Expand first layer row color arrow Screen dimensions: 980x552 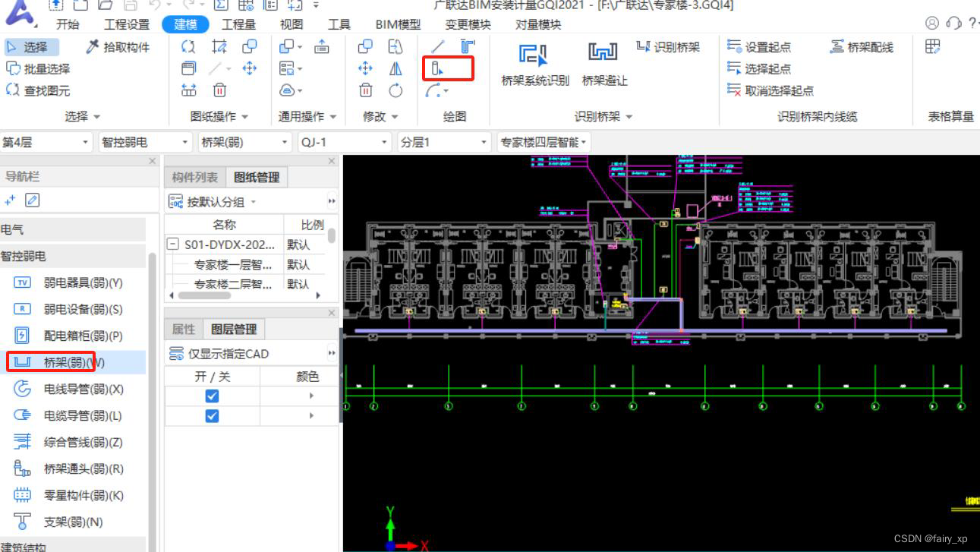click(311, 396)
